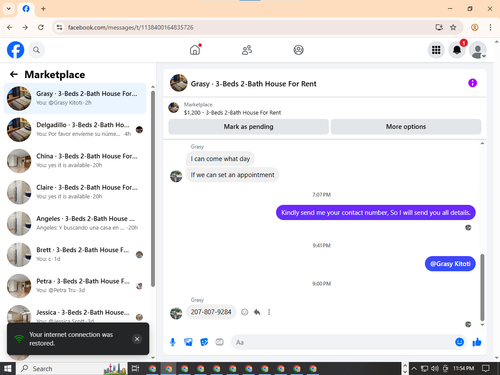Screen dimensions: 500x375
Task: Open Chrome's three-dot menu
Action: click(x=490, y=27)
